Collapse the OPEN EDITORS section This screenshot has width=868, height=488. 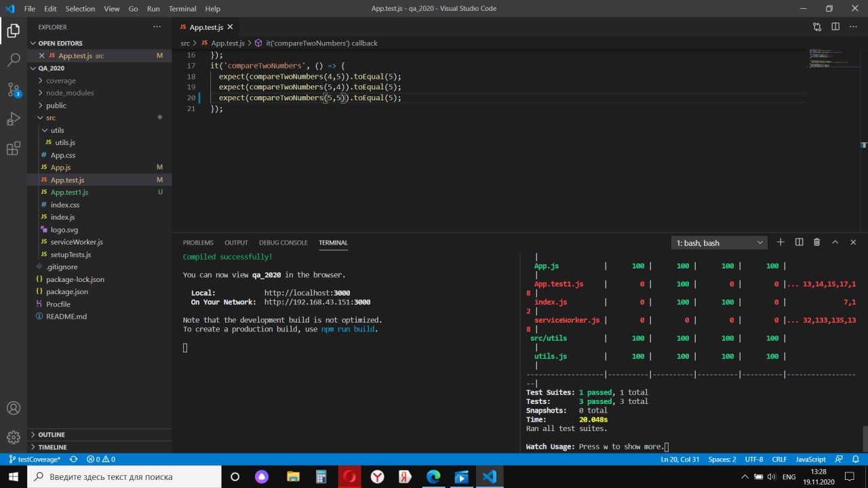tap(100, 43)
